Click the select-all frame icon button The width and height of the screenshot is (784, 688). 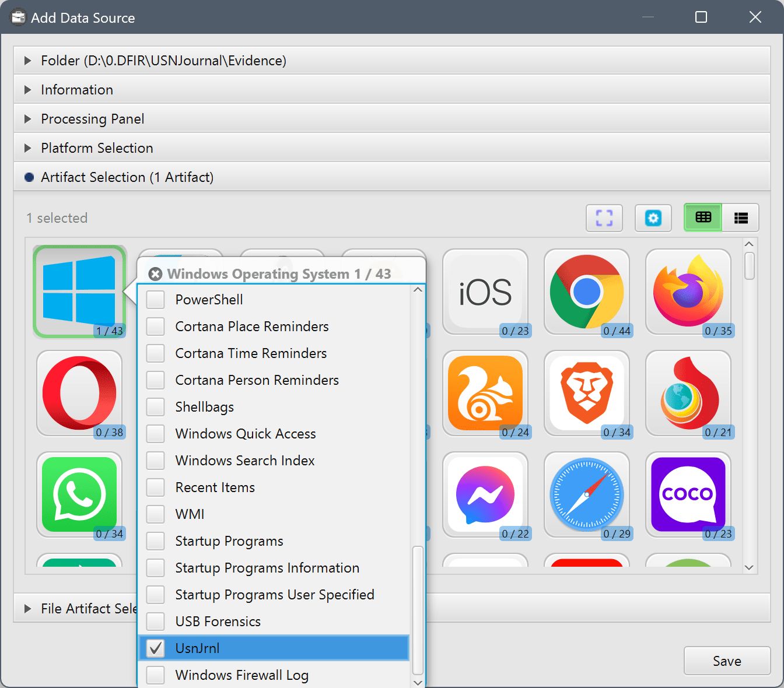pyautogui.click(x=604, y=218)
